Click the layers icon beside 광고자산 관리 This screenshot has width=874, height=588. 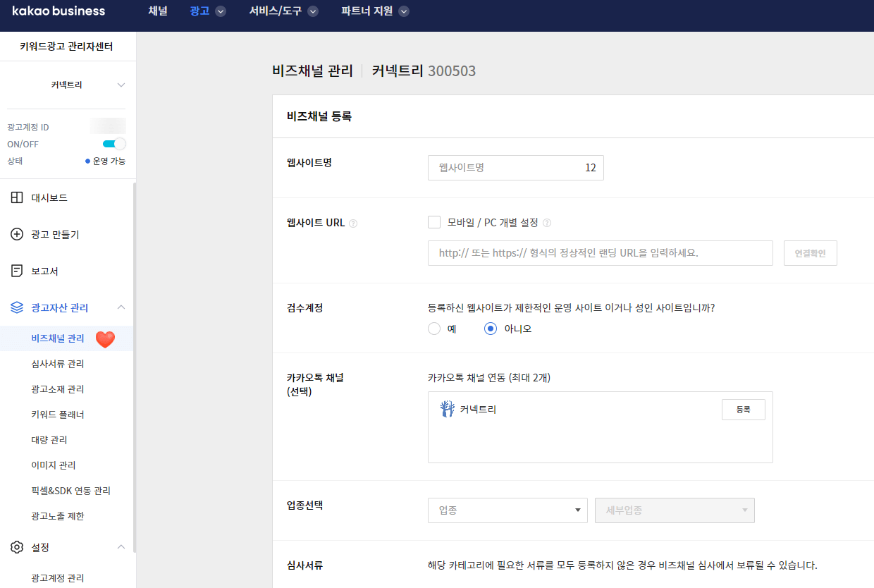[18, 307]
